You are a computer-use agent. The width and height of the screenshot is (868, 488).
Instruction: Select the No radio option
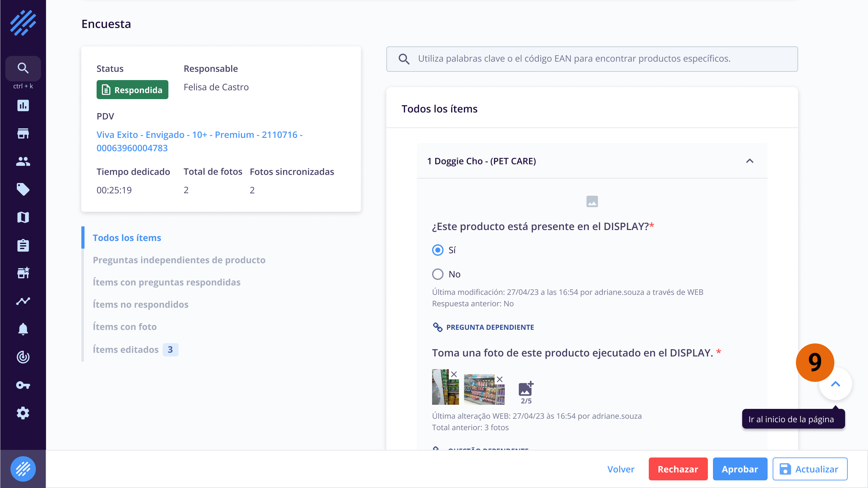pyautogui.click(x=438, y=274)
